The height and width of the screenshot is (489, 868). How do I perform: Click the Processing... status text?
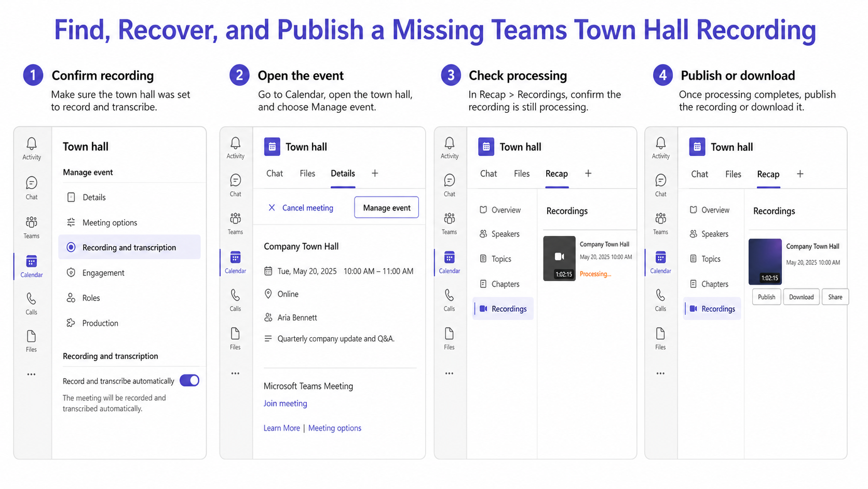click(x=595, y=274)
